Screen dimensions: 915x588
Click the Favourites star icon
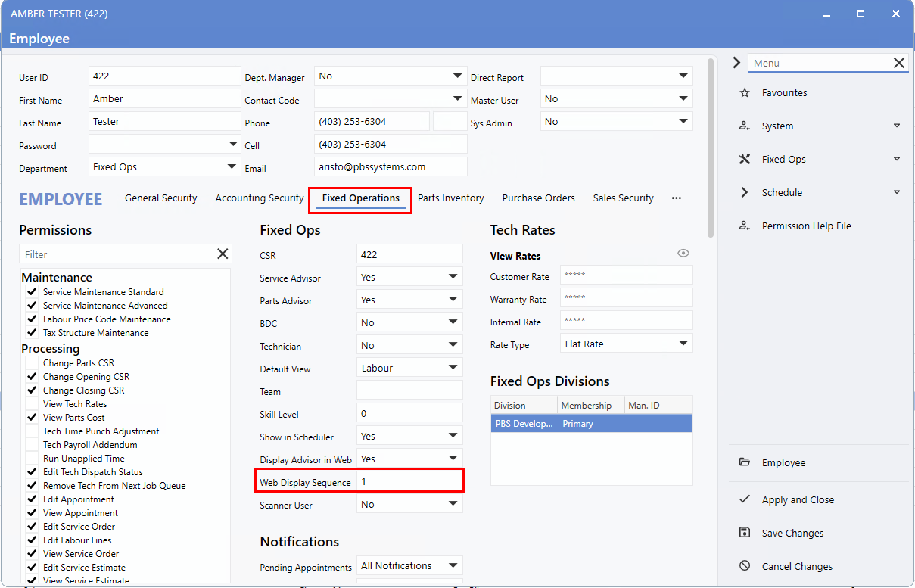point(745,93)
